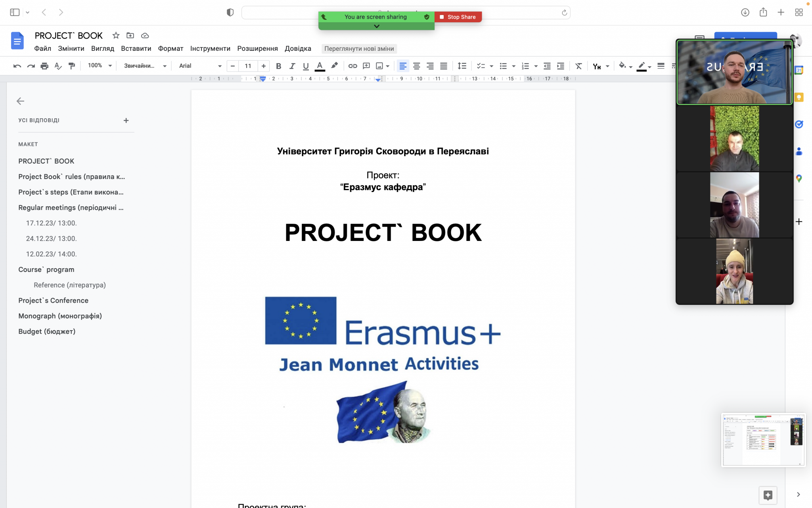
Task: Open the Safari sidebar options chevron
Action: tap(27, 12)
